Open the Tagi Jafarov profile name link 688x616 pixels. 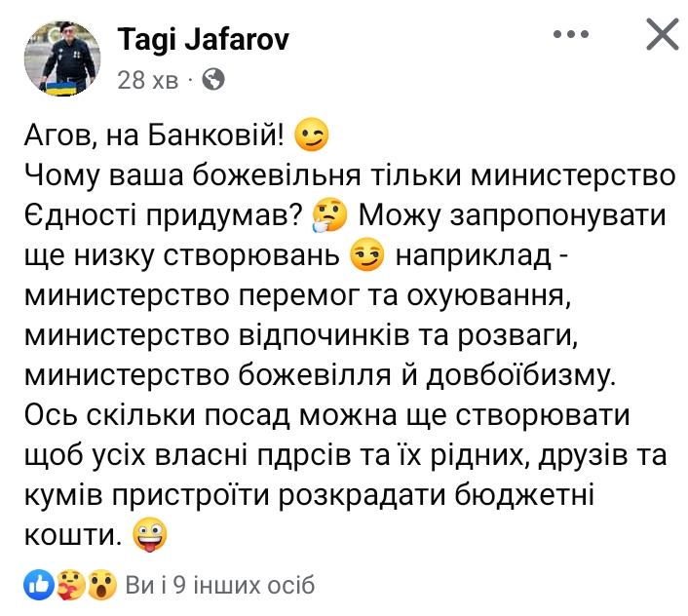click(x=203, y=39)
